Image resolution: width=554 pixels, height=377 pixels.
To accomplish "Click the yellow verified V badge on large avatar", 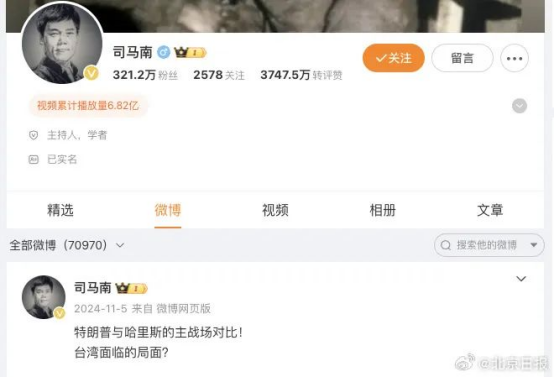I will (x=91, y=73).
